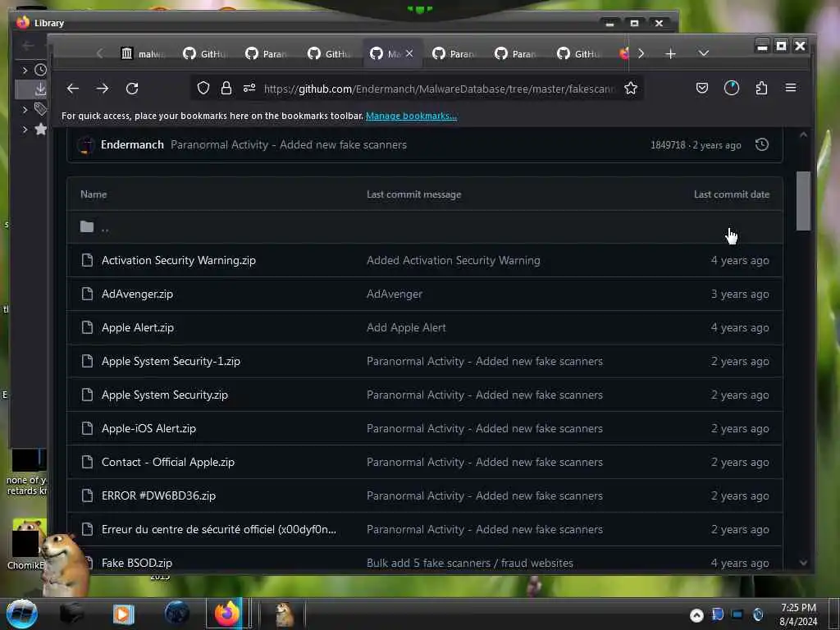Expand Tags item in Library window

coord(25,109)
